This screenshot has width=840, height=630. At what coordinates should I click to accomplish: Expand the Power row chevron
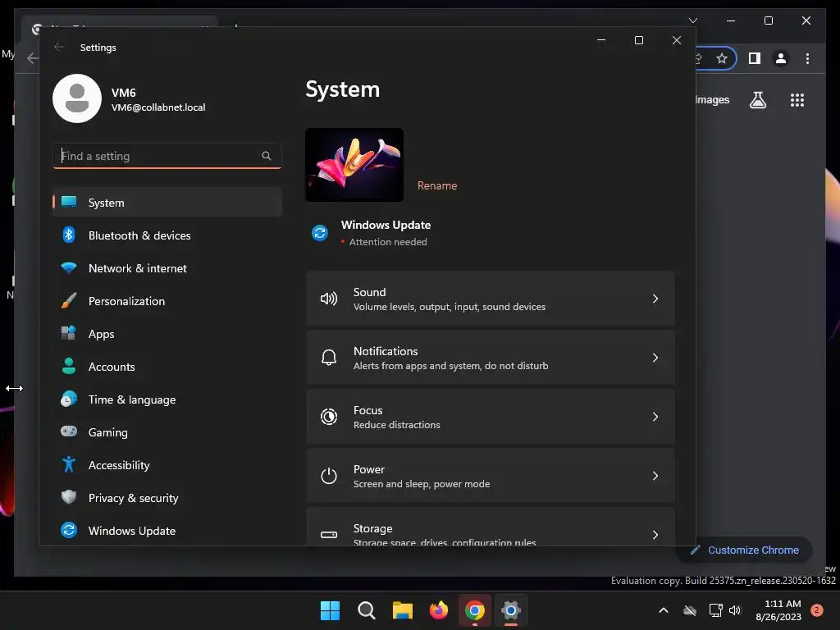[x=655, y=476]
